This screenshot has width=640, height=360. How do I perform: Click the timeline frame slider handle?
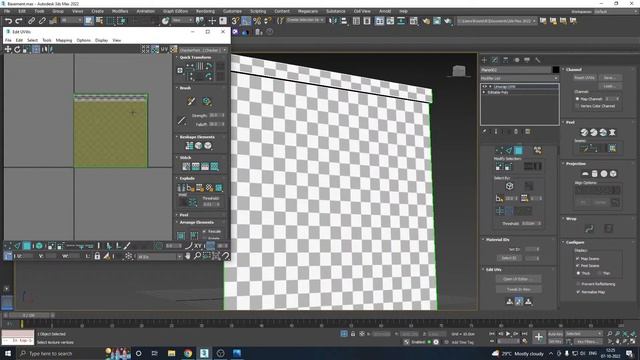click(29, 315)
